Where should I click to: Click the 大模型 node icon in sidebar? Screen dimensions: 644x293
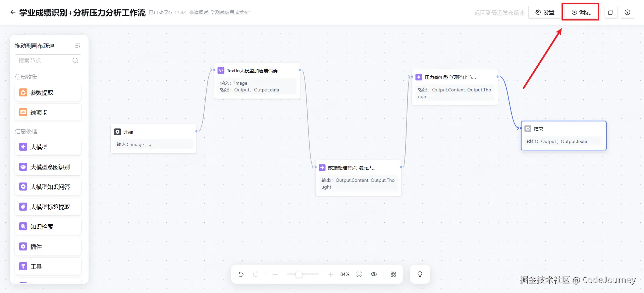[x=23, y=147]
